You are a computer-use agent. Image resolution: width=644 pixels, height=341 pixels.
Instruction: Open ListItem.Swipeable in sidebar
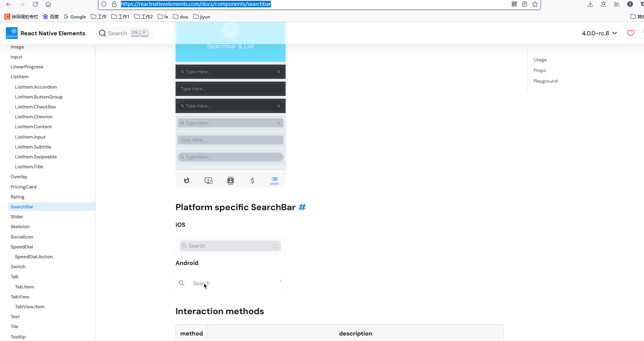pos(36,157)
